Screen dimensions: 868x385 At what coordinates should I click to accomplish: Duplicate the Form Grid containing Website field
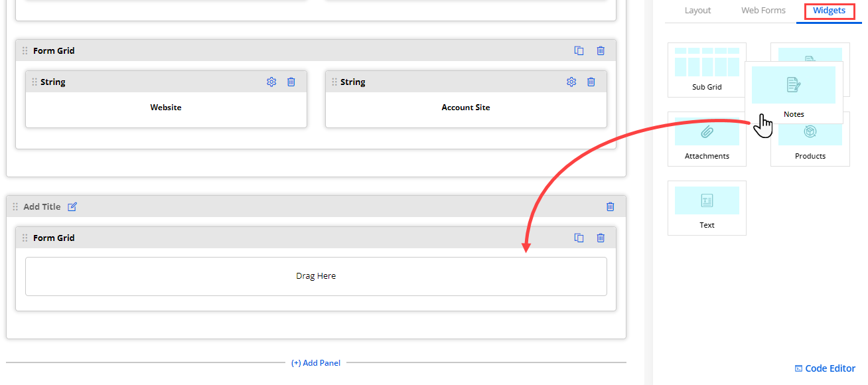[x=579, y=50]
